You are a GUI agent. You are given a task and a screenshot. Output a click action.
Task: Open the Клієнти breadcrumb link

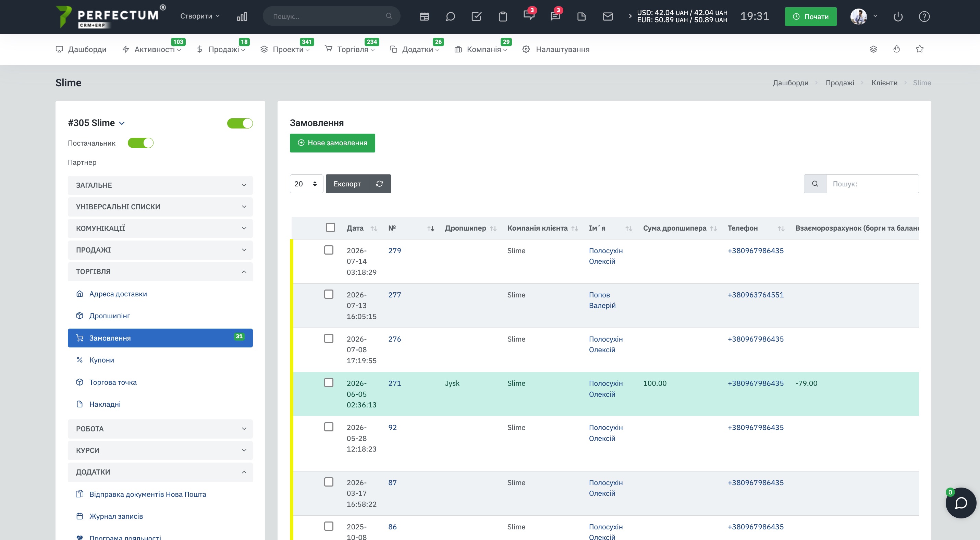tap(884, 83)
